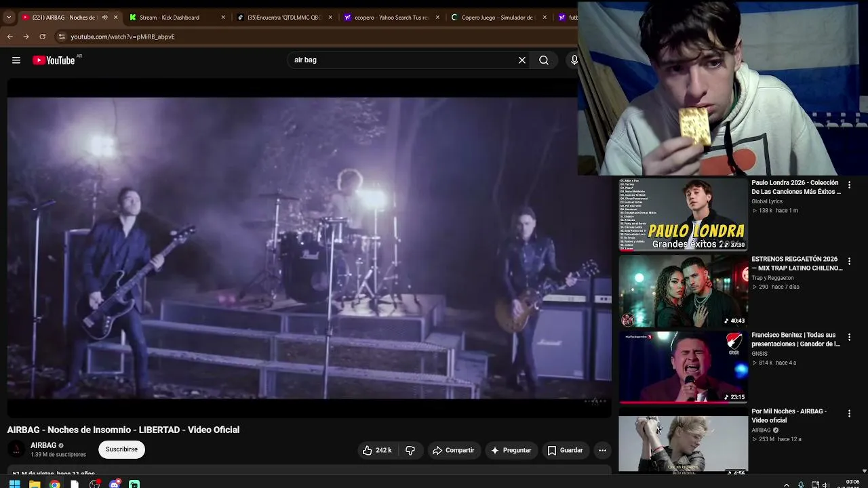This screenshot has height=488, width=868.
Task: Reload the current page
Action: click(43, 37)
